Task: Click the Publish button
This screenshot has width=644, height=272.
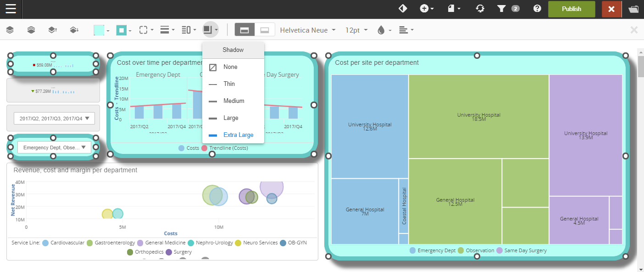Action: 571,9
